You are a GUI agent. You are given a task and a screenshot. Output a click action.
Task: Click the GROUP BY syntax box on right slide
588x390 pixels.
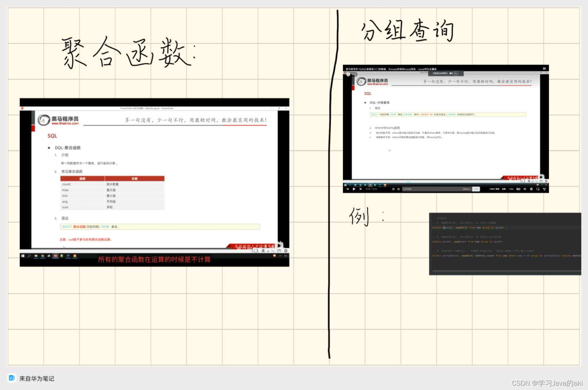[448, 114]
